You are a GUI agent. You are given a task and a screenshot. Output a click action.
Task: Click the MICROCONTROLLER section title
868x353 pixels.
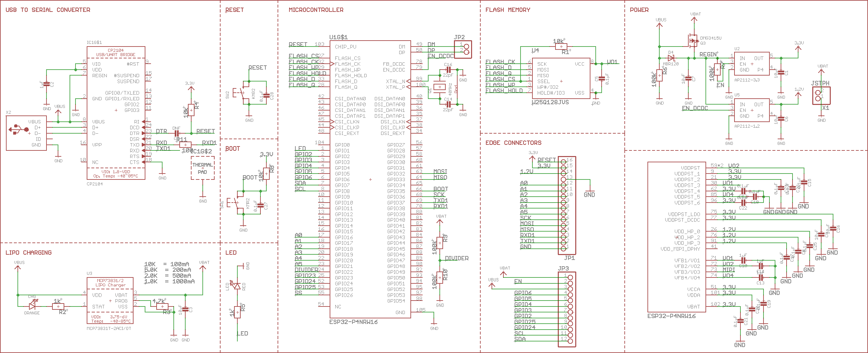pos(316,10)
